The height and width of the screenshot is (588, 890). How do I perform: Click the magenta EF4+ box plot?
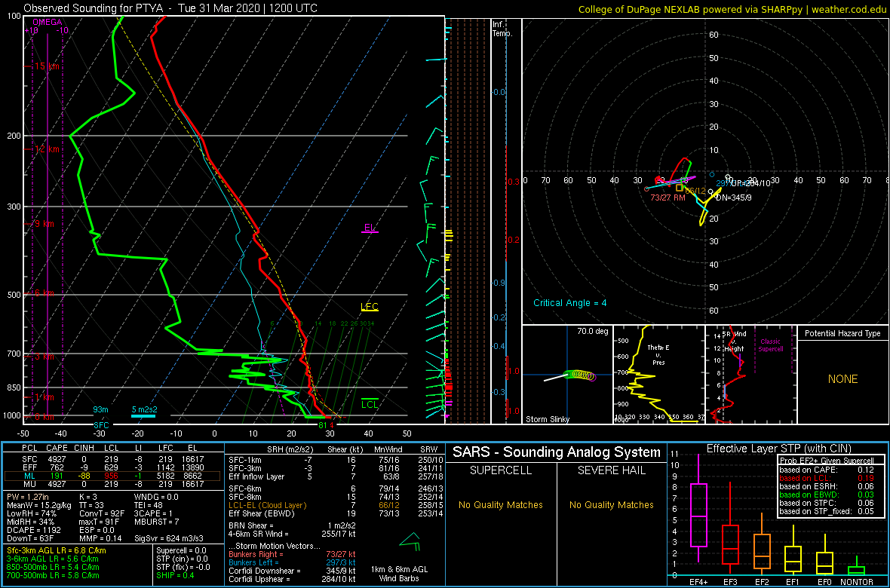point(698,516)
